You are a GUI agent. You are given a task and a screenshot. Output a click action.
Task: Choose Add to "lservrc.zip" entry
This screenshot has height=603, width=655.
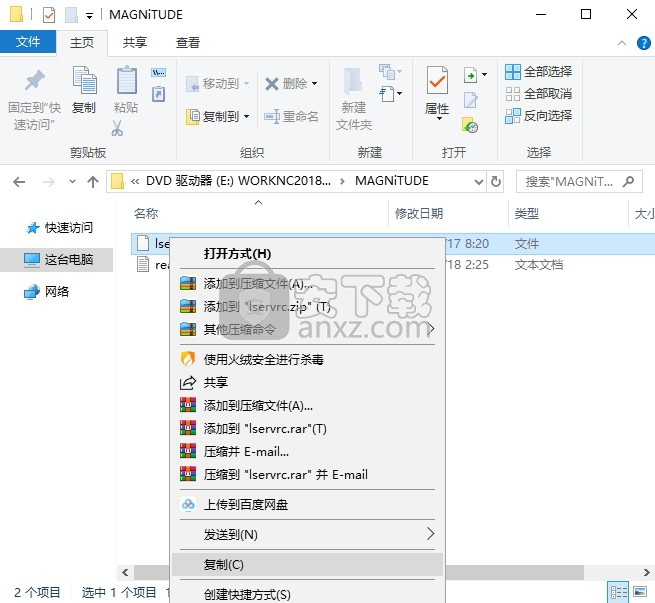307,307
